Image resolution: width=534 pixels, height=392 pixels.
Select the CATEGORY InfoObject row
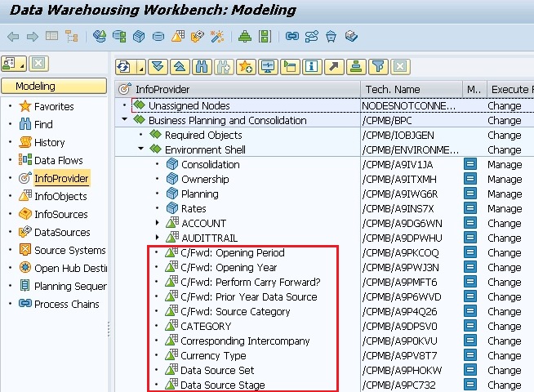pos(206,327)
